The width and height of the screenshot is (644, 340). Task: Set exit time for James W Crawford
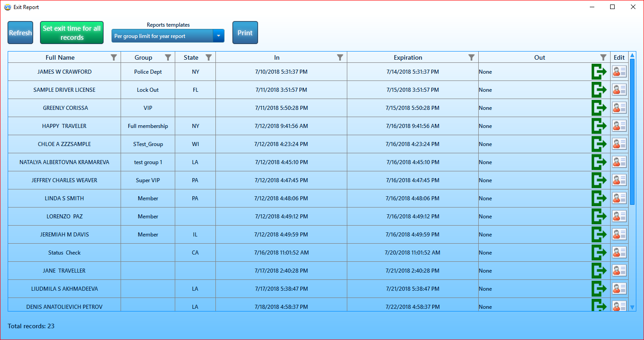coord(599,72)
